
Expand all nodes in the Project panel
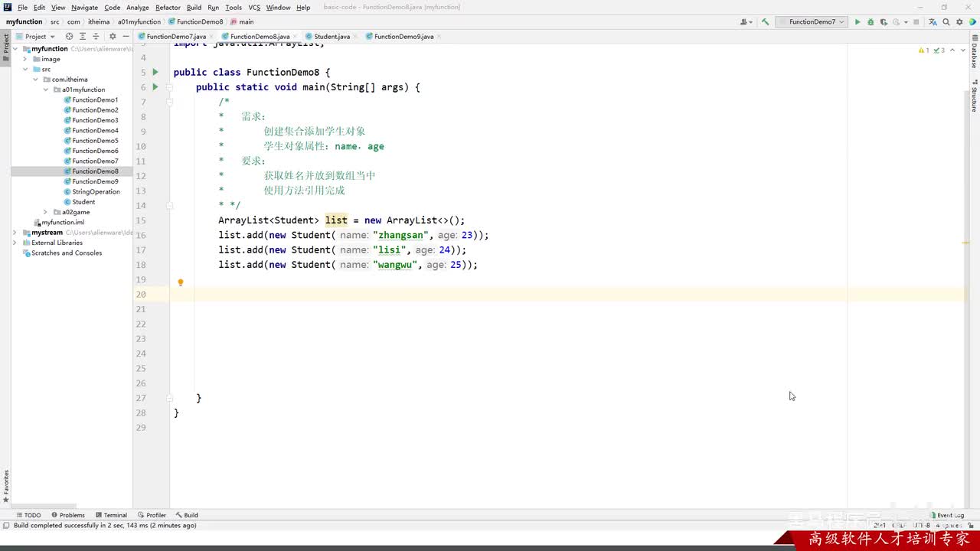pos(83,36)
